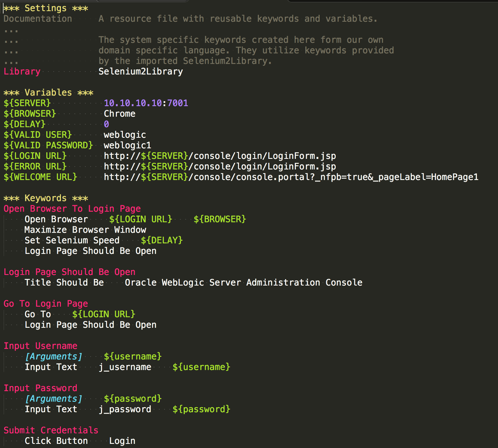Click Set Selenium Speed keyword call

(72, 240)
